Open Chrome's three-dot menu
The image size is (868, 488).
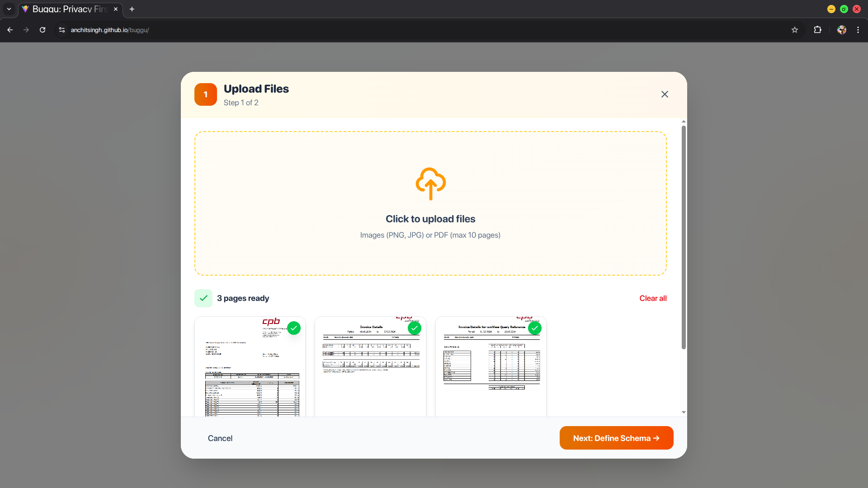(x=858, y=30)
